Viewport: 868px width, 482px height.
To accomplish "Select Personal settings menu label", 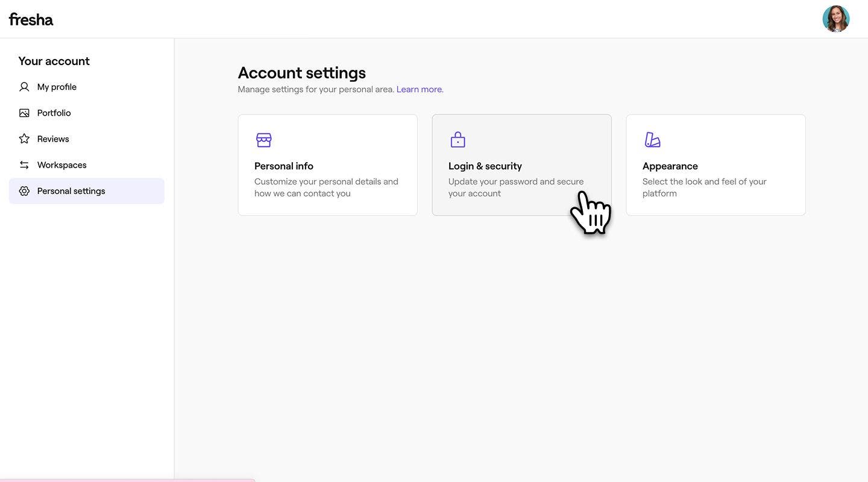I will [x=71, y=191].
